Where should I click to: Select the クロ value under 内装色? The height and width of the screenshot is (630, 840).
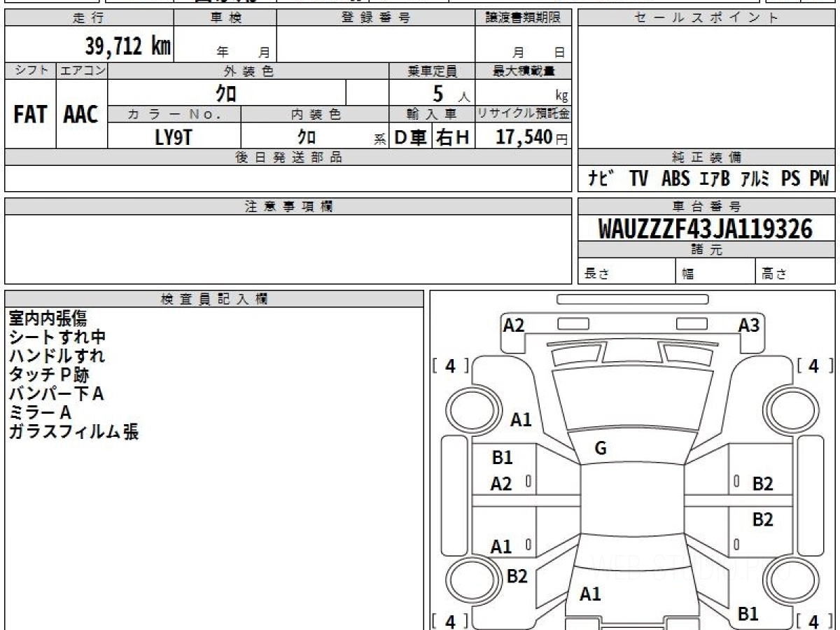(307, 137)
